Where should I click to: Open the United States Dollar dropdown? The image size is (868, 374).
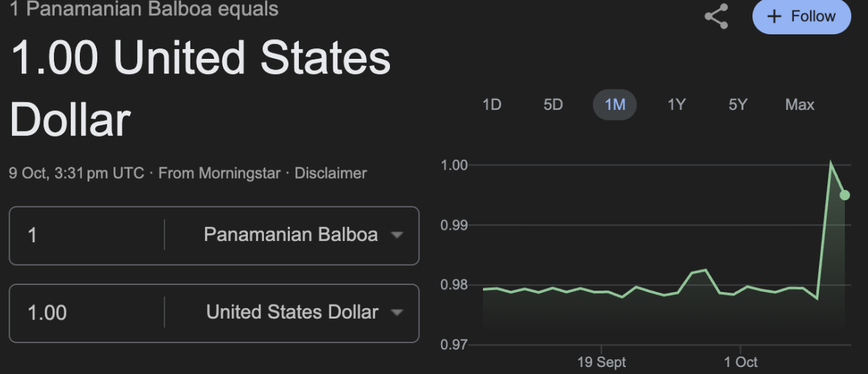click(x=301, y=312)
